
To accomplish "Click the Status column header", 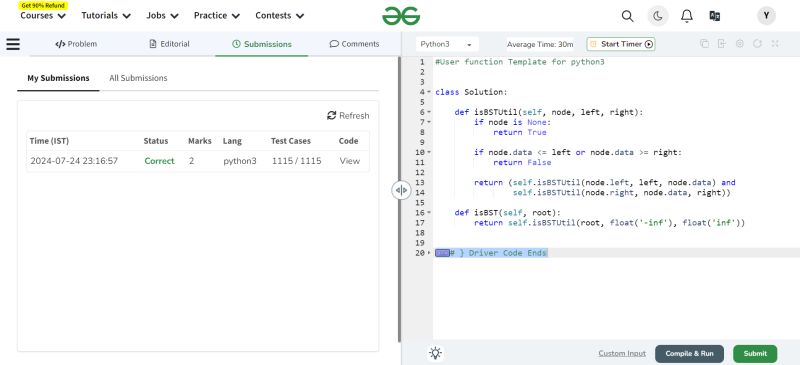I will [156, 141].
